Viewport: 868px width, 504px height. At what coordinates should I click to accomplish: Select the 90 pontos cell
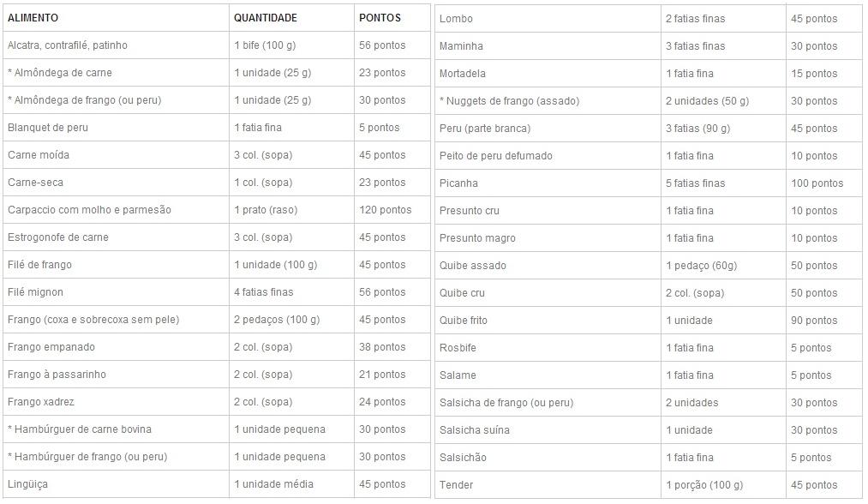(x=814, y=321)
